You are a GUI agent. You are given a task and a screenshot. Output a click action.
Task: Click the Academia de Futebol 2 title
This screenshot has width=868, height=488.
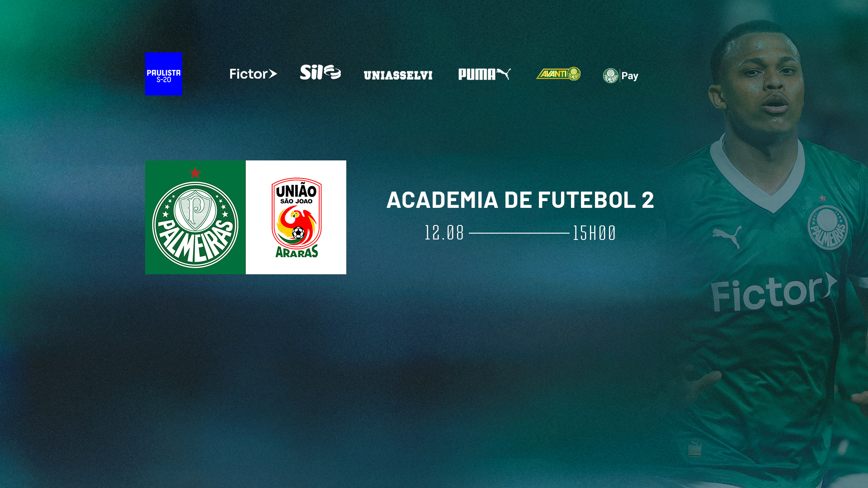pyautogui.click(x=520, y=200)
